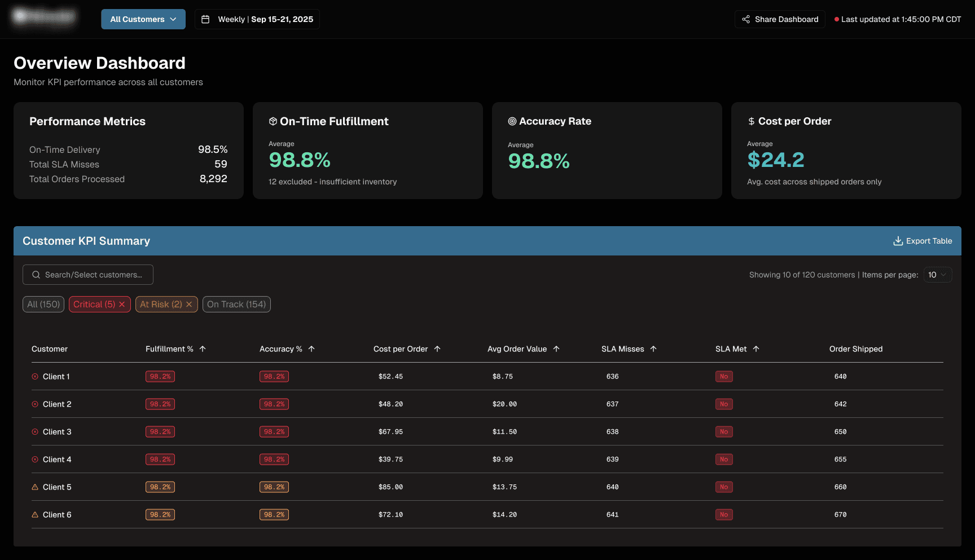
Task: Click the box icon next to On-Time Fulfillment
Action: [273, 121]
